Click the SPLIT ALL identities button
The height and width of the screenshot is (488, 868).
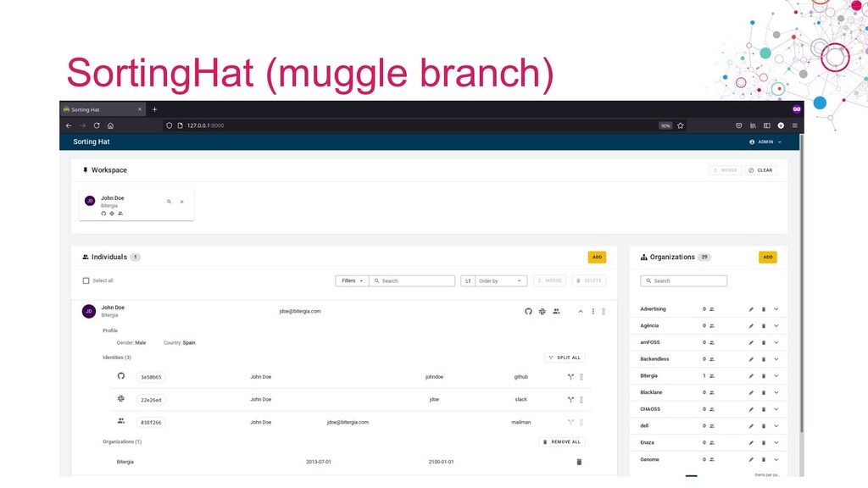point(565,358)
